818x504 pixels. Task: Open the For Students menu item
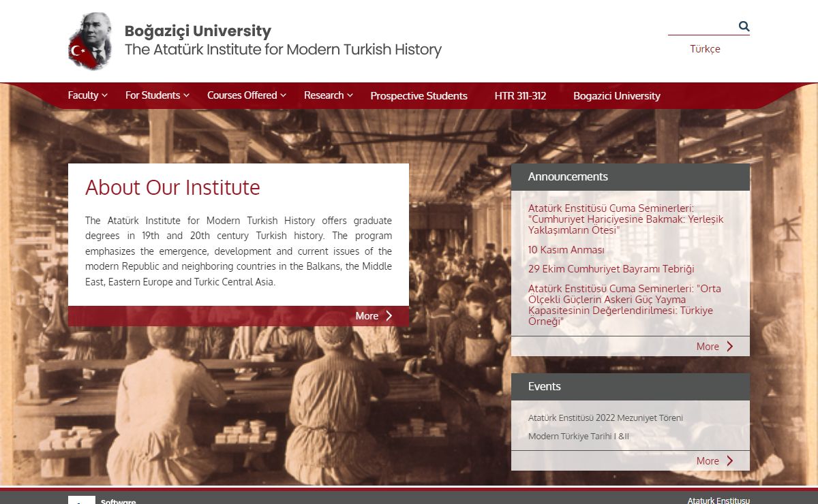click(x=153, y=95)
